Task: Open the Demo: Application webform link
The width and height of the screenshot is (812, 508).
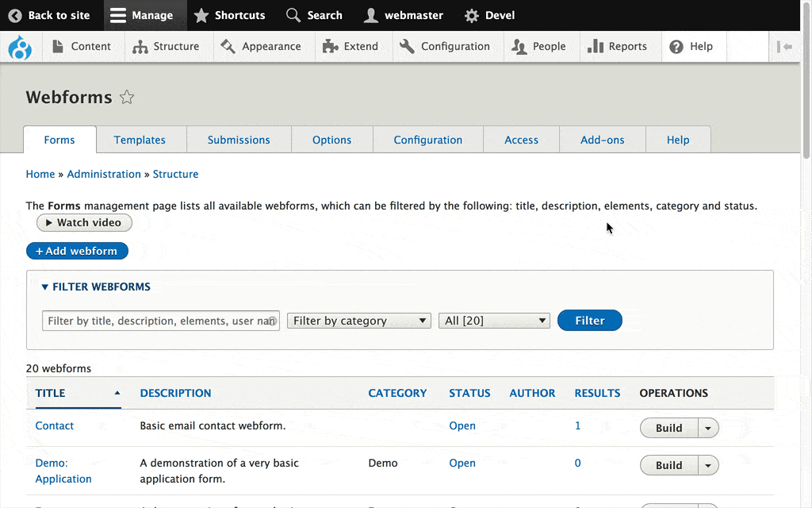Action: point(63,471)
